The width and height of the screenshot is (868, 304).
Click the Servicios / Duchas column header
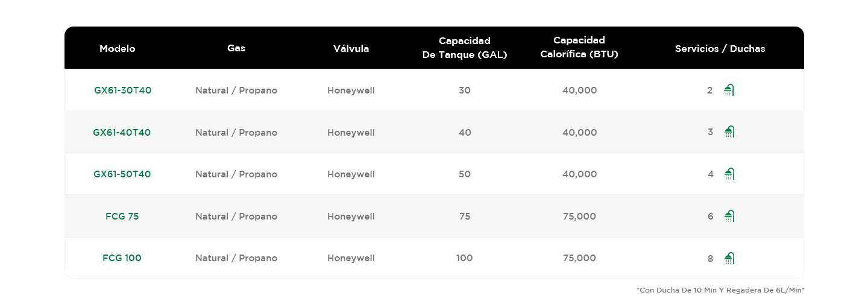[720, 49]
